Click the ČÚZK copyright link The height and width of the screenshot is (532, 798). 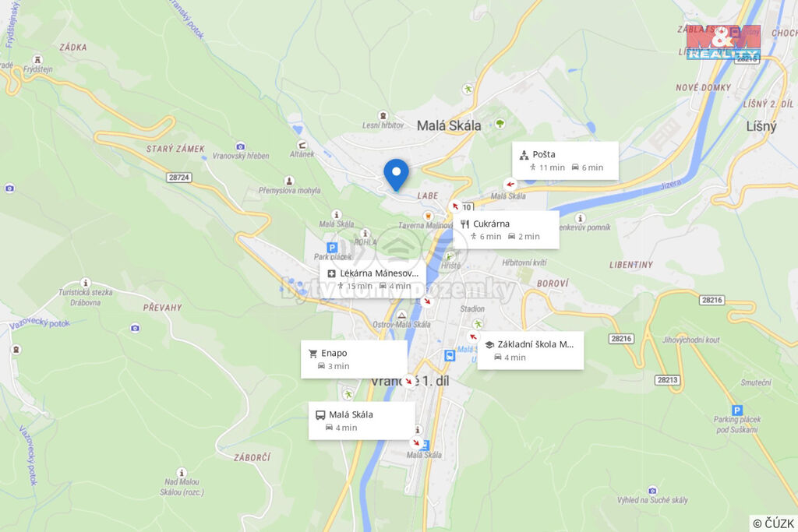[x=773, y=523]
